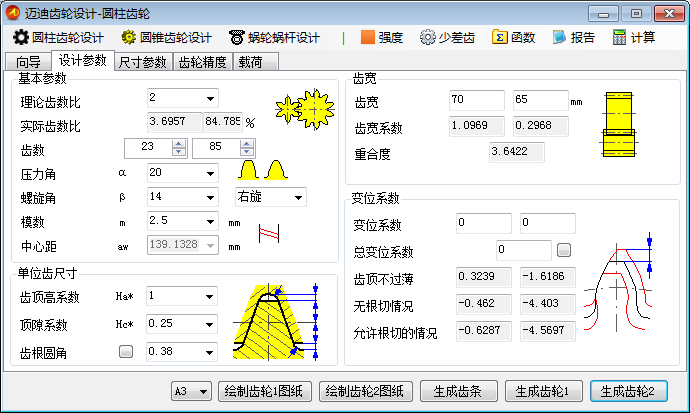Increase gear 2 tooth count 85
Screen dimensions: 690x413
tap(247, 144)
